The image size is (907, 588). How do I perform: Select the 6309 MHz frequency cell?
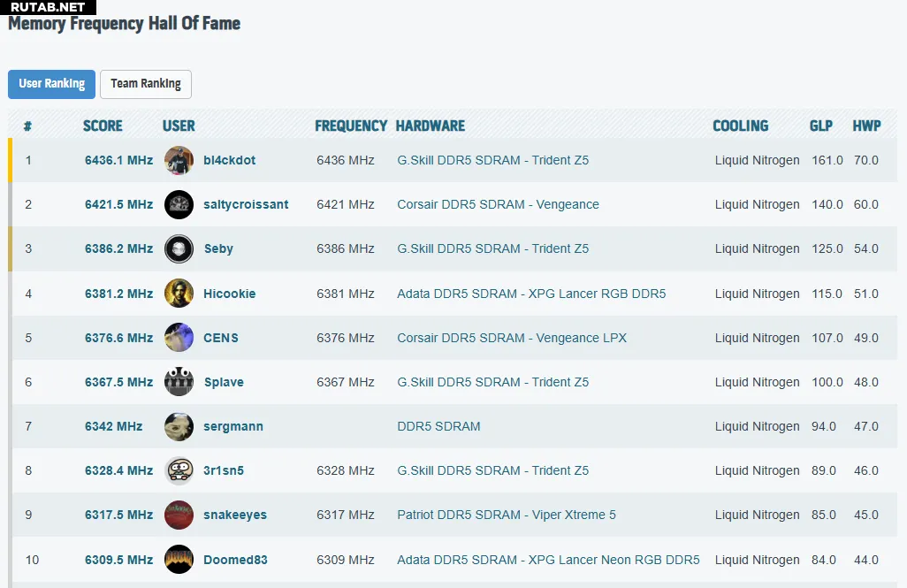coord(346,560)
